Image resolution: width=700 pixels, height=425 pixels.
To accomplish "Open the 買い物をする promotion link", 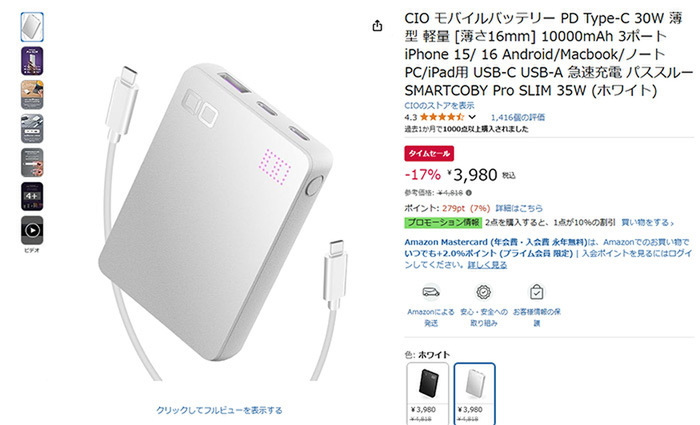I will pos(648,222).
